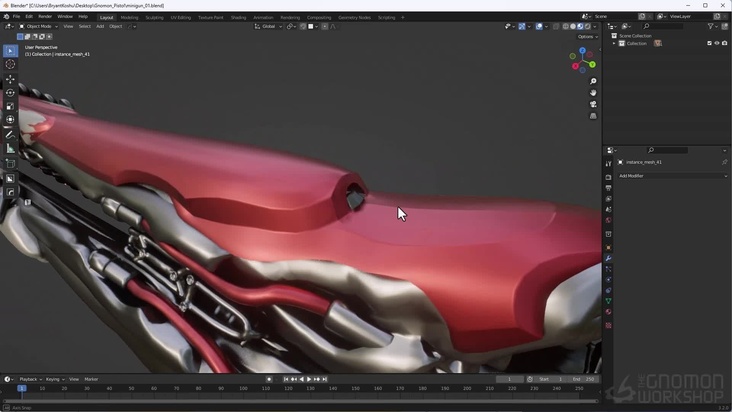The image size is (732, 412).
Task: Disable Collection in renders camera icon
Action: coord(725,43)
